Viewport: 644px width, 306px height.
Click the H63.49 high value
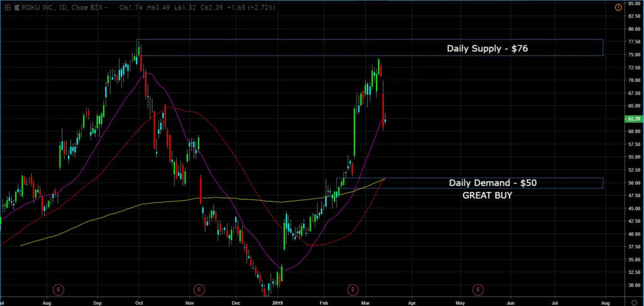click(158, 8)
